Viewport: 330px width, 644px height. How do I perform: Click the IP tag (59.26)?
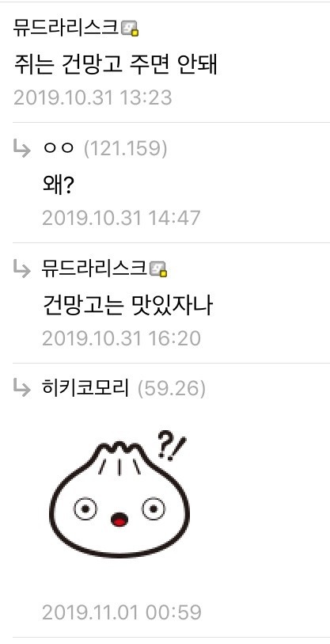click(x=171, y=388)
